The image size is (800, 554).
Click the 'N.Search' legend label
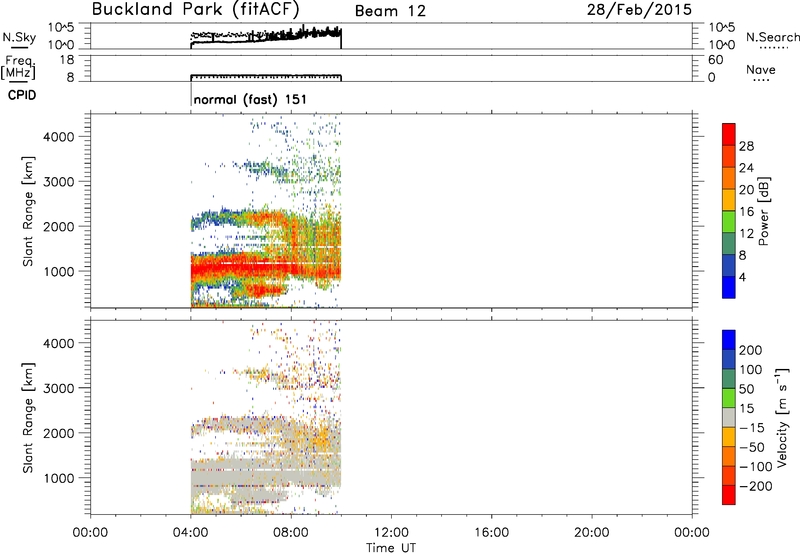(x=772, y=37)
